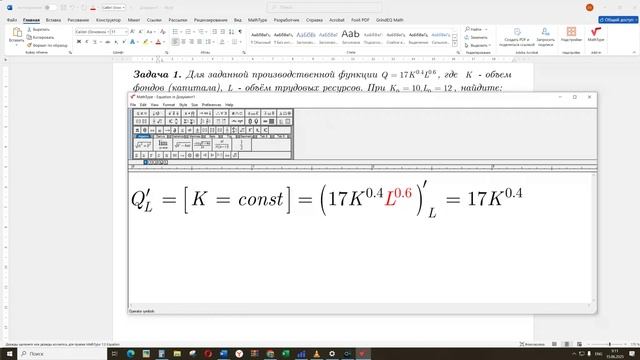Viewport: 640px width, 360px height.
Task: Apply red font color swatch
Action: coord(158,42)
